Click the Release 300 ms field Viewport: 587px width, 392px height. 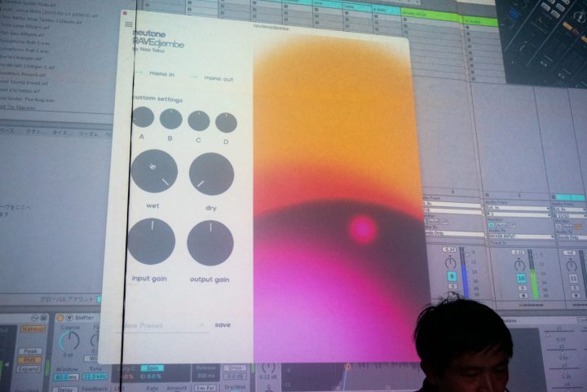pyautogui.click(x=205, y=376)
